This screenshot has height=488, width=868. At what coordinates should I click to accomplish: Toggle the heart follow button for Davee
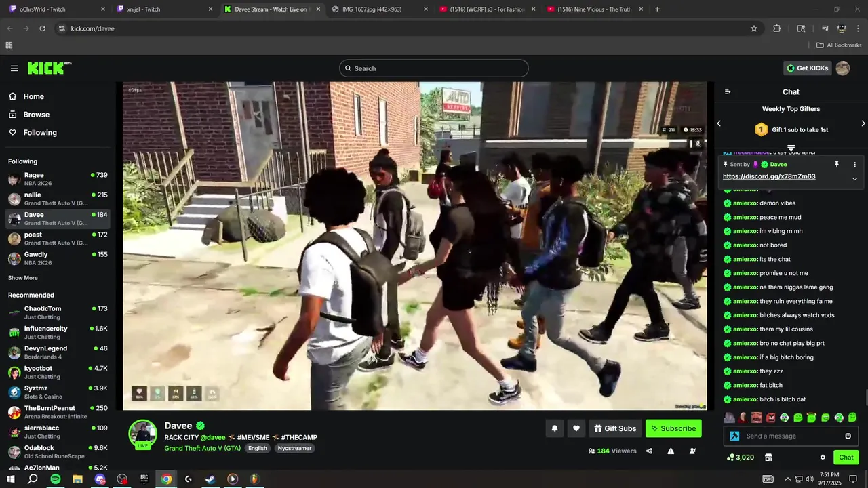coord(576,428)
